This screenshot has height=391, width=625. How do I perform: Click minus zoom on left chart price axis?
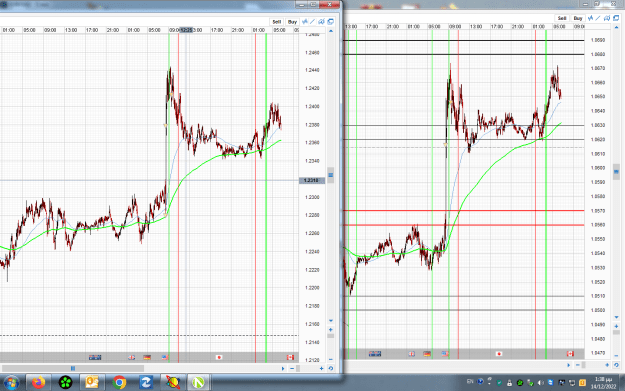click(330, 360)
